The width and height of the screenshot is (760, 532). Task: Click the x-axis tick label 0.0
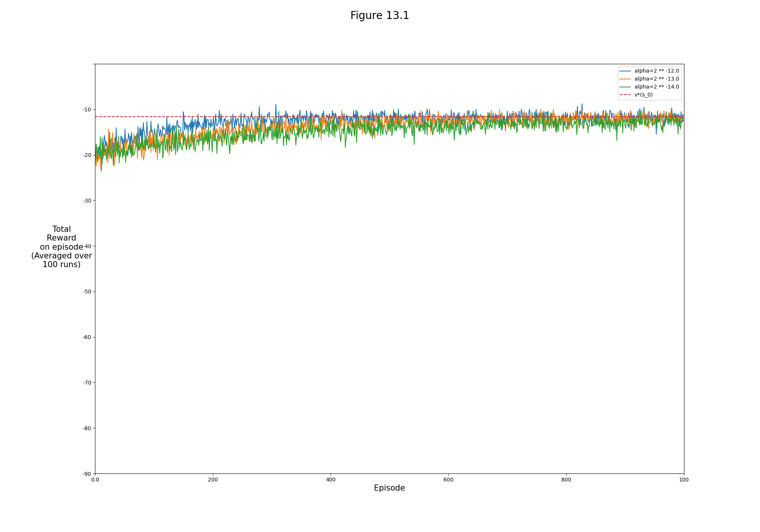click(95, 480)
